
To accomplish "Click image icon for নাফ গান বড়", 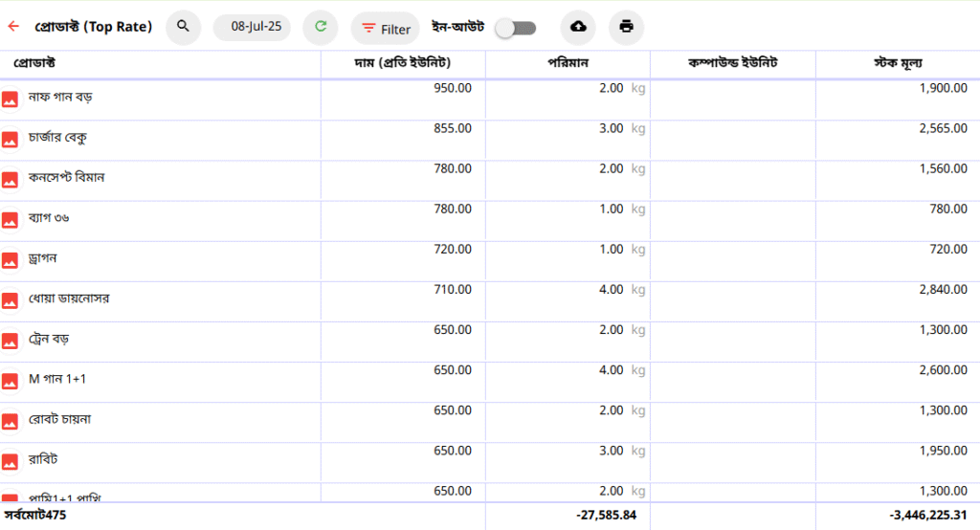I will 10,99.
